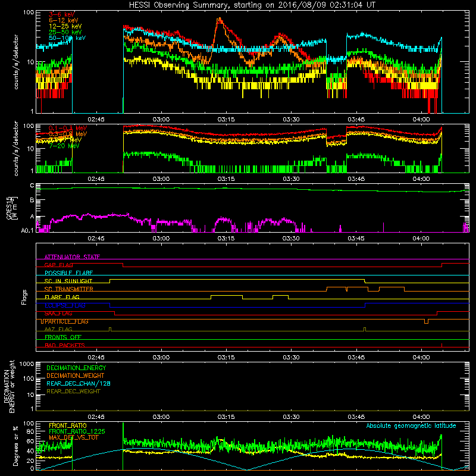Click 03:15 tick under the keV plot
The width and height of the screenshot is (476, 476).
[226, 120]
